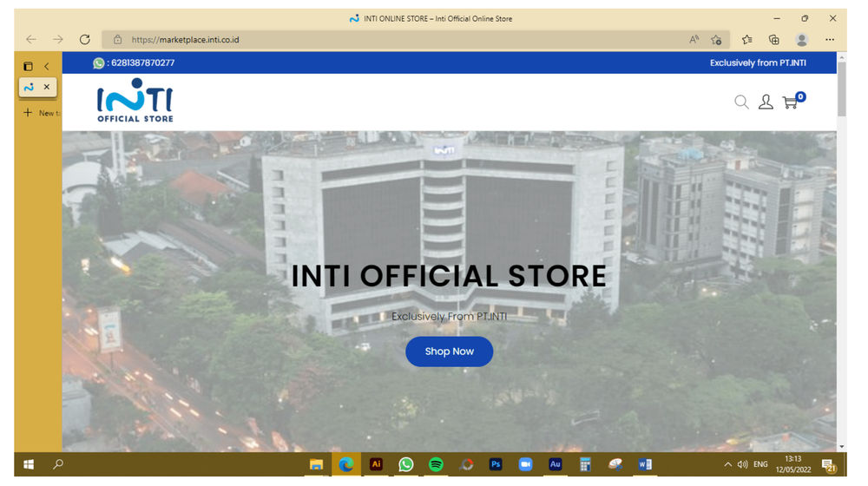The image size is (868, 486).
Task: Show hidden system tray icons
Action: 727,464
